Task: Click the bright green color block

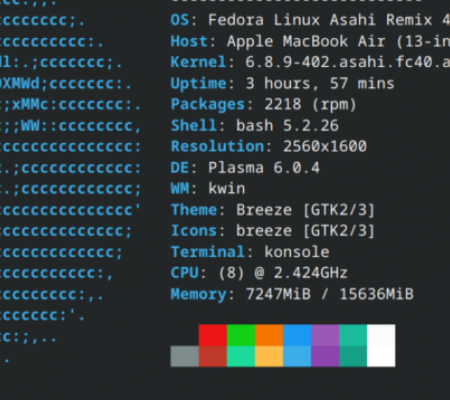Action: [241, 335]
